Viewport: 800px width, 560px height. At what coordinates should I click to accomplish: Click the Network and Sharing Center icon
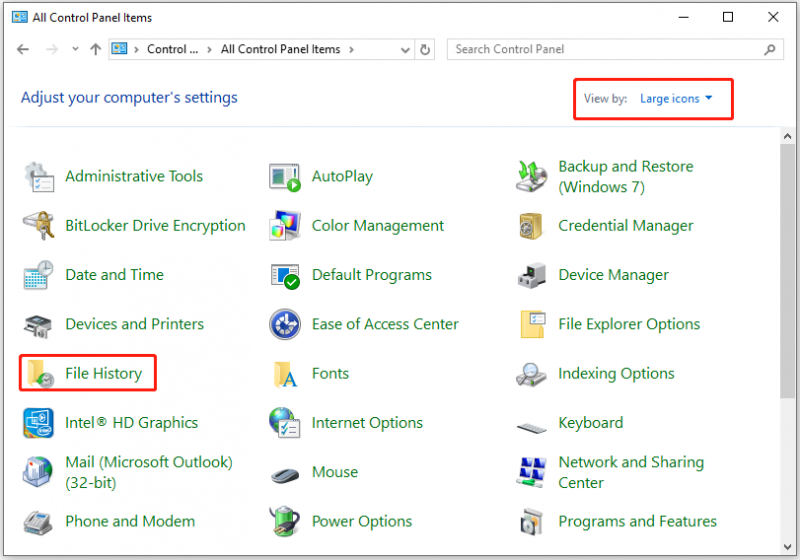click(531, 472)
